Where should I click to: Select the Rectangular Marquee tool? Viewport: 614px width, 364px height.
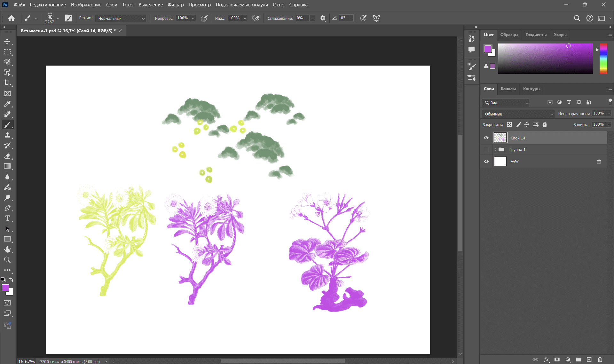pyautogui.click(x=7, y=52)
